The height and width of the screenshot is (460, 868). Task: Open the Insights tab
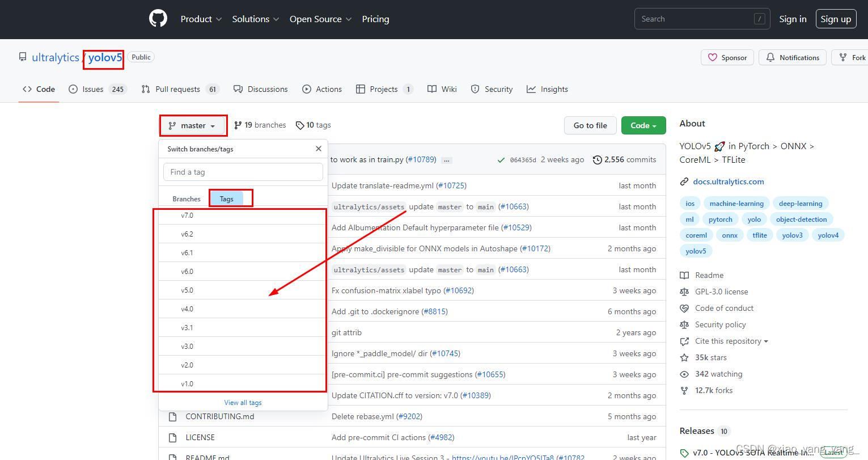547,89
